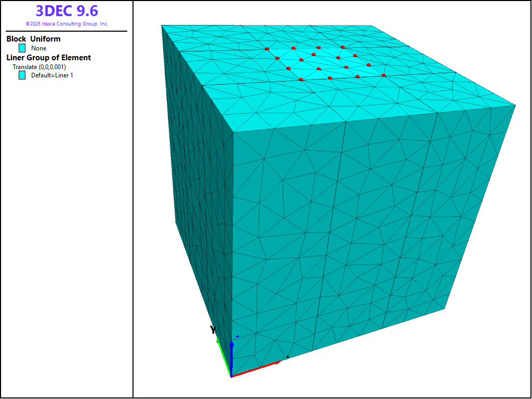This screenshot has width=532, height=399.
Task: Open the Itasca Consulting Group copyright text
Action: [66, 24]
